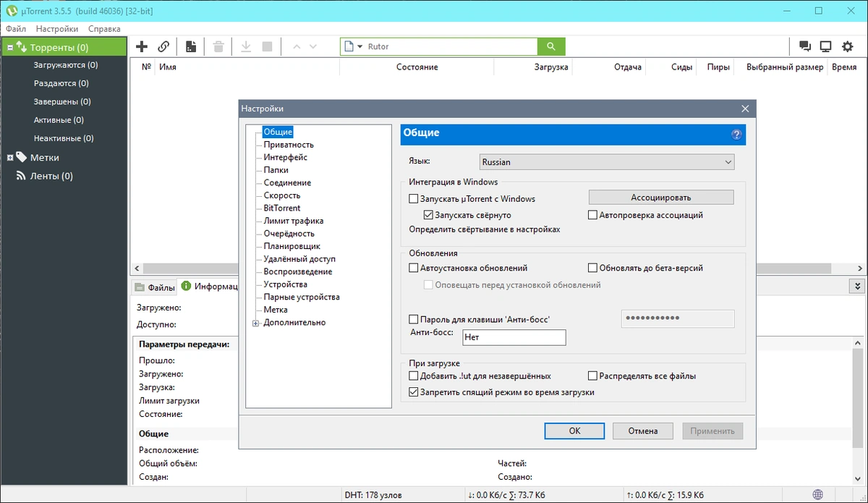Click the Remove Torrent trash icon
Screen dimensions: 868x503
(x=218, y=46)
